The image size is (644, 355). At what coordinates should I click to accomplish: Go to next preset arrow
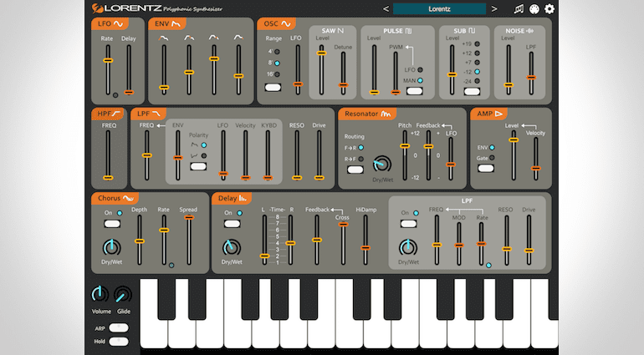click(x=494, y=8)
